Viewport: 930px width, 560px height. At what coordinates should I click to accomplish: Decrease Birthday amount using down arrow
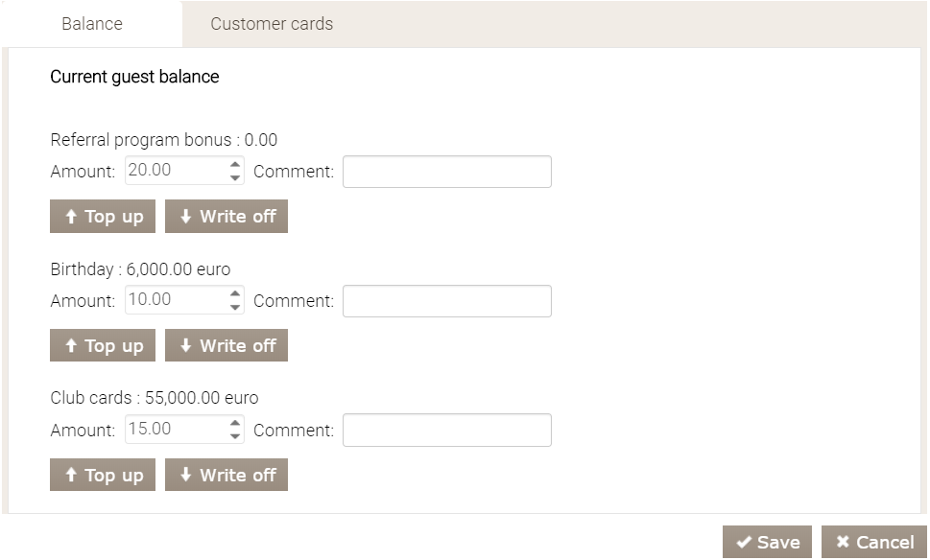(x=235, y=308)
